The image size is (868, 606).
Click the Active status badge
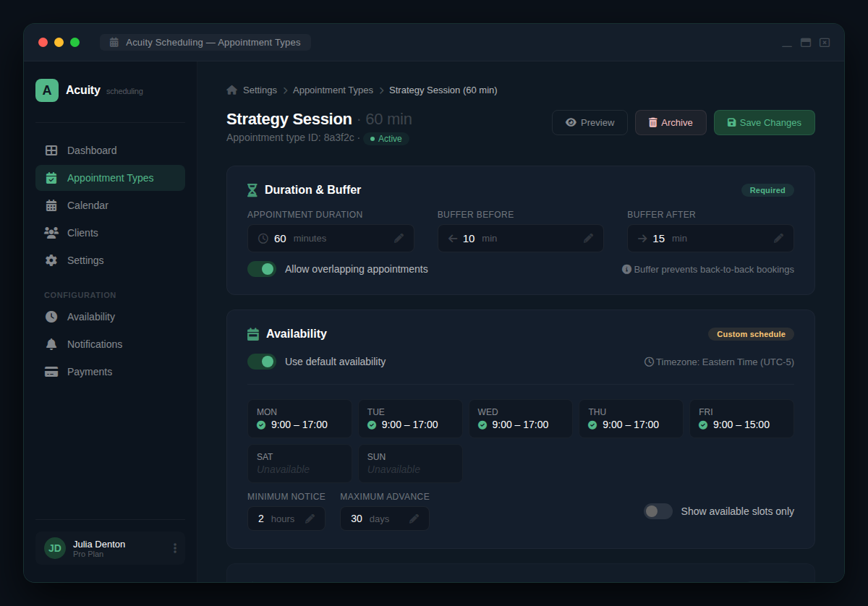386,139
